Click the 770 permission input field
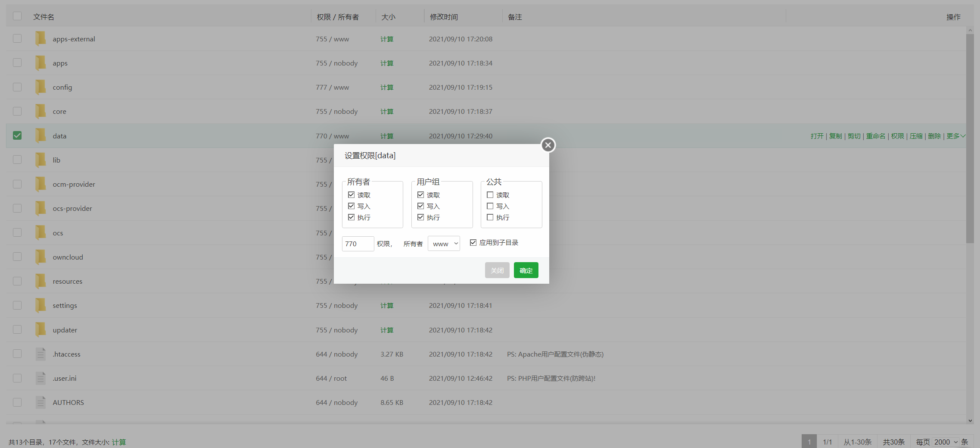Screen dimensions: 980x448 click(x=358, y=244)
